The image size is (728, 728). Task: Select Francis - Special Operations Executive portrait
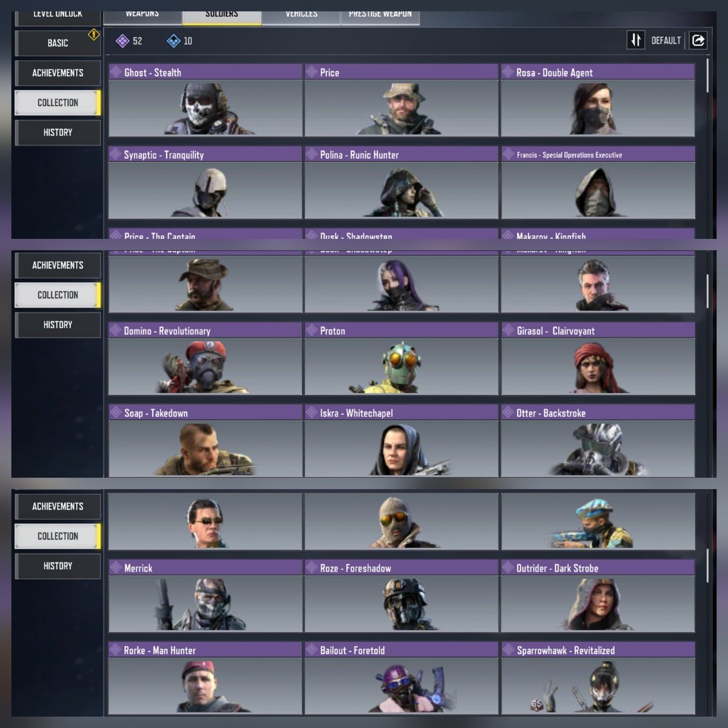point(598,190)
